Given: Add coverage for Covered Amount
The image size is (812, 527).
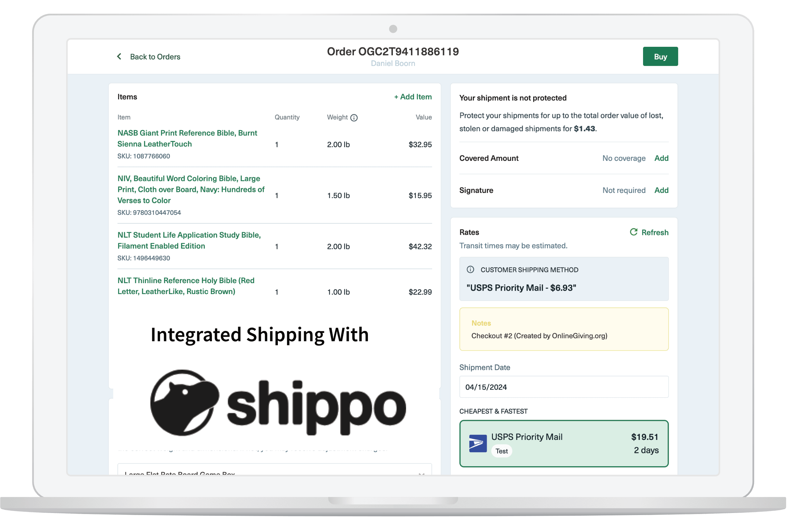Looking at the screenshot, I should tap(661, 158).
